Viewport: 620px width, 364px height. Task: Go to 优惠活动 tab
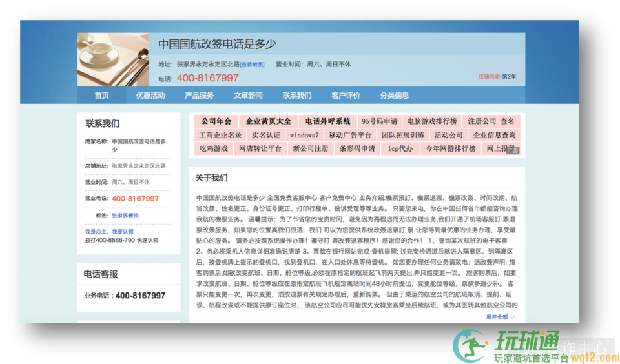pos(150,96)
